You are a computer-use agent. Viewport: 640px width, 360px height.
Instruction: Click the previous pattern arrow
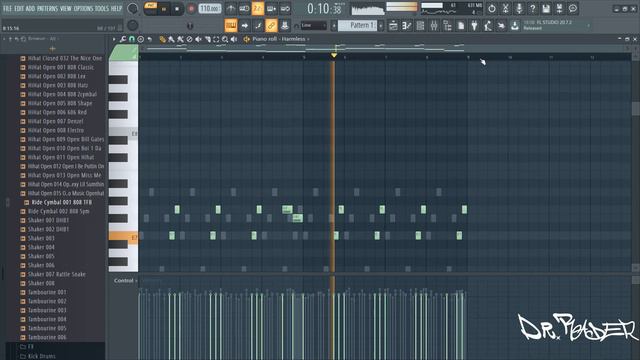point(333,26)
